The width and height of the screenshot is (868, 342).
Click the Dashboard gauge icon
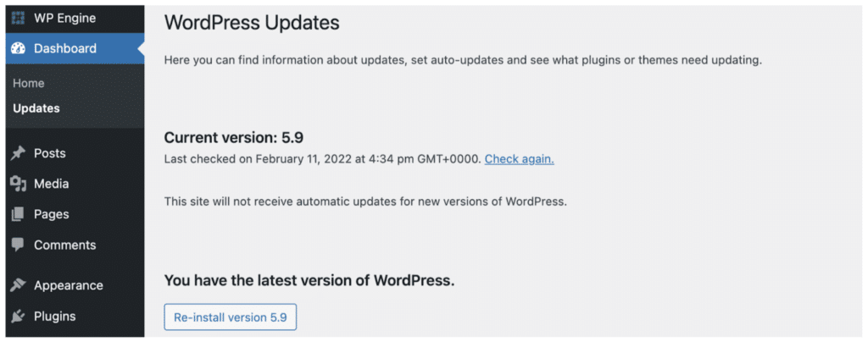coord(18,48)
